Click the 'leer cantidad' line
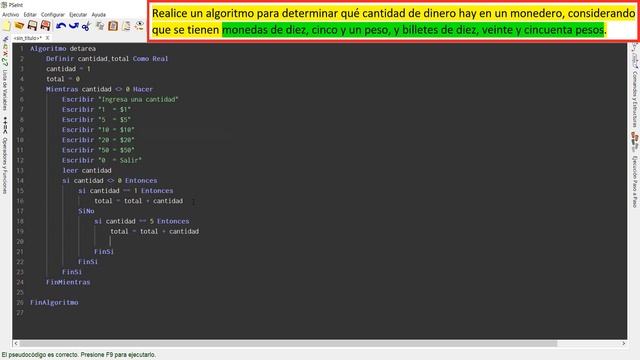Viewport: 640px width, 360px height. (87, 170)
